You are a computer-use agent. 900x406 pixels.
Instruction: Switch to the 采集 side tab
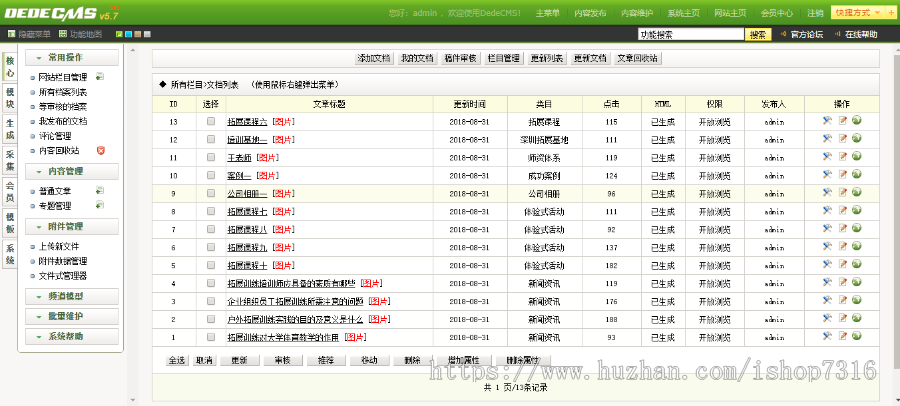point(10,160)
